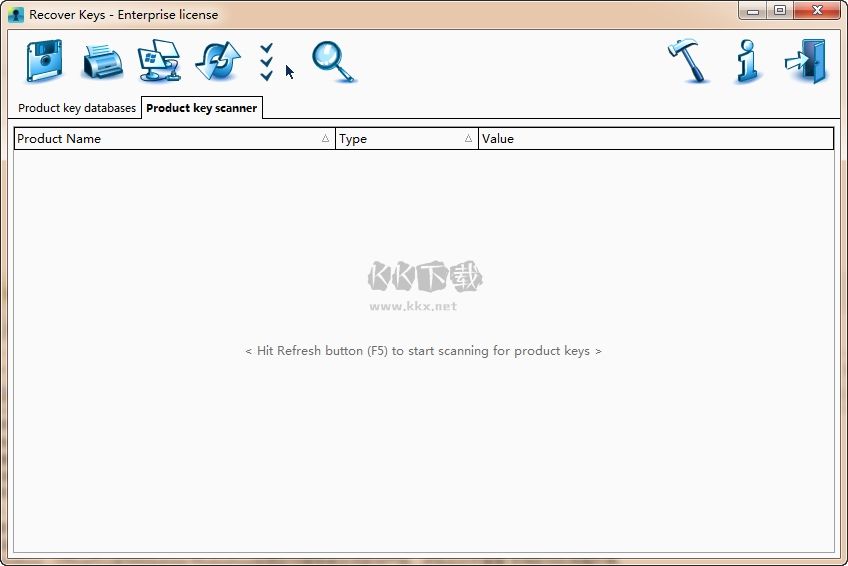The image size is (848, 566).
Task: Maximize the Recover Keys window
Action: pos(779,11)
